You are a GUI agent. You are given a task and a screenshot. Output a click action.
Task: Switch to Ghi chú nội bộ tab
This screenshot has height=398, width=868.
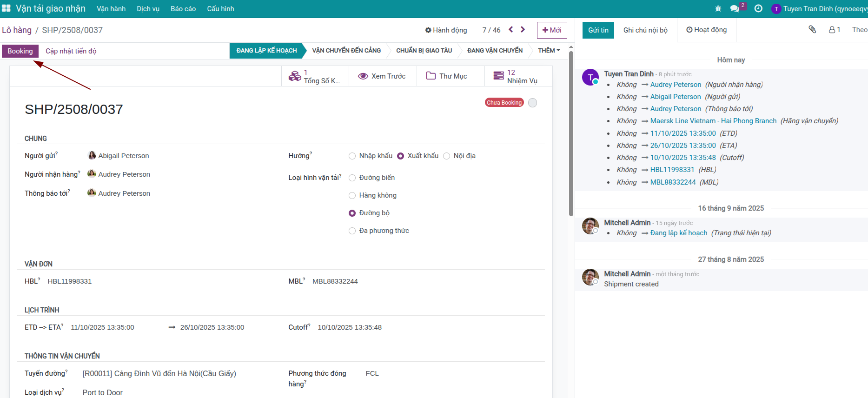(645, 30)
